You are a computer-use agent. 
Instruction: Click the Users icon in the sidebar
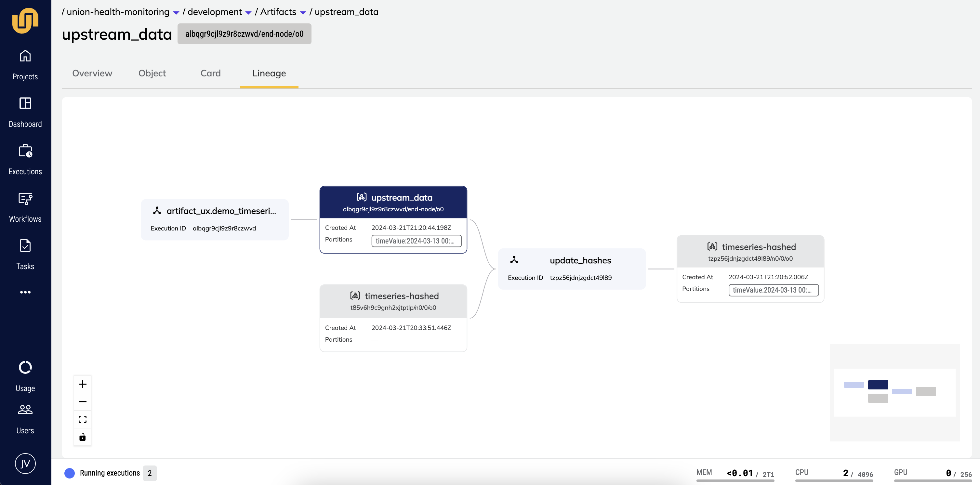coord(25,410)
